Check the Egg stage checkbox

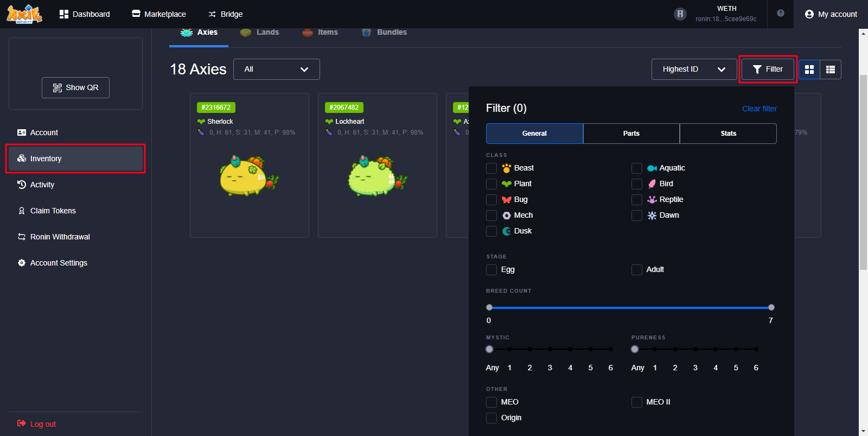(x=492, y=270)
